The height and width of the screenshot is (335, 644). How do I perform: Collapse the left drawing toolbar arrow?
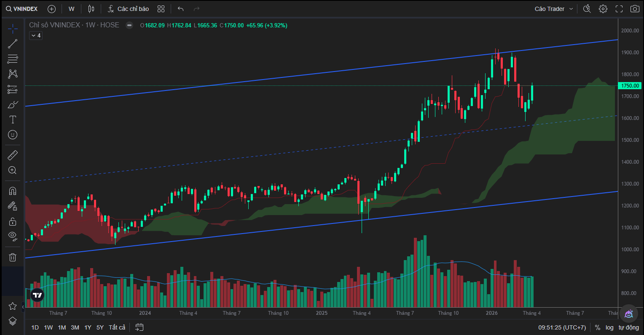(x=23, y=308)
